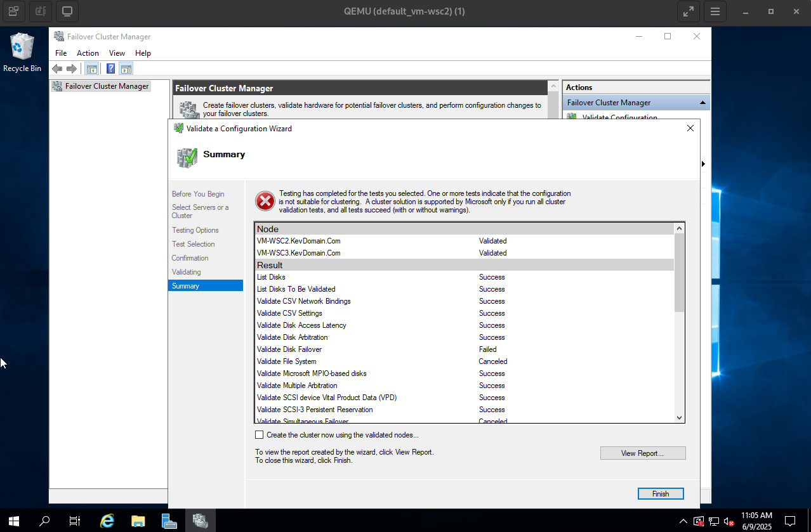Click the QEMU display screen icon

(67, 11)
